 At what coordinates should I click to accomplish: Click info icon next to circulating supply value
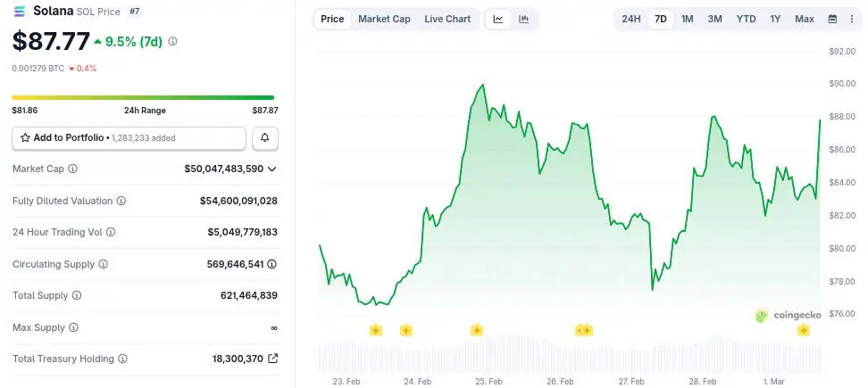point(271,264)
